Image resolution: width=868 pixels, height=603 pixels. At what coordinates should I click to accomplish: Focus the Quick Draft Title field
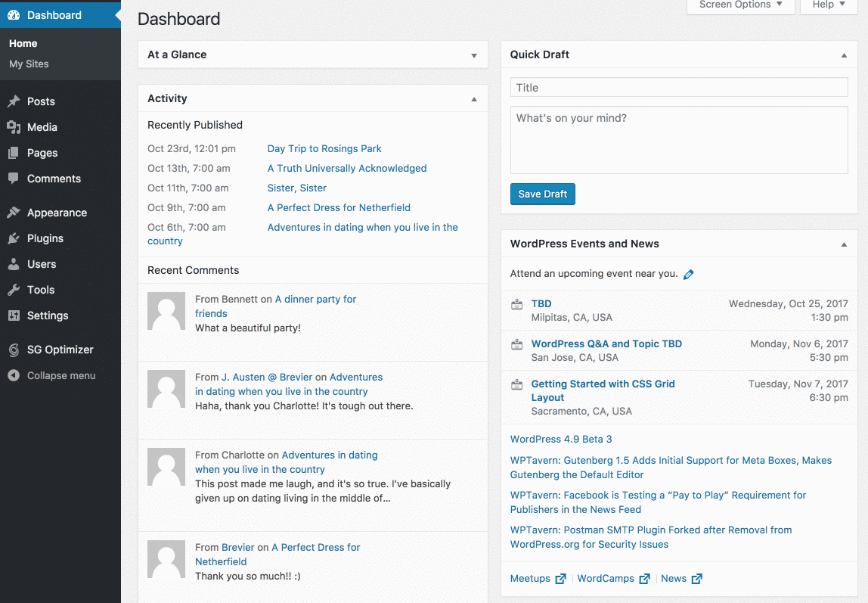[x=679, y=88]
